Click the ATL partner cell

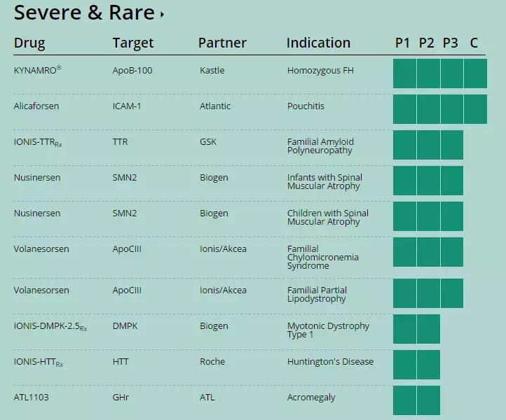click(207, 397)
